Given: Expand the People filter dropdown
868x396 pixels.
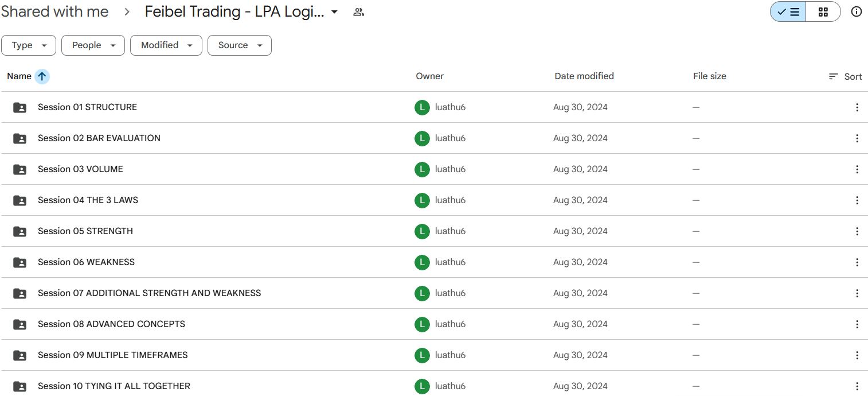Looking at the screenshot, I should click(x=93, y=45).
